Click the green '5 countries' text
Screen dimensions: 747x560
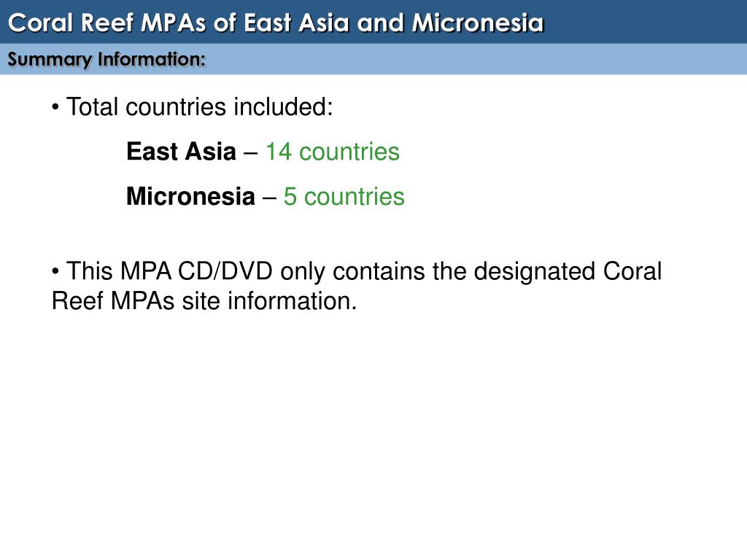tap(344, 196)
